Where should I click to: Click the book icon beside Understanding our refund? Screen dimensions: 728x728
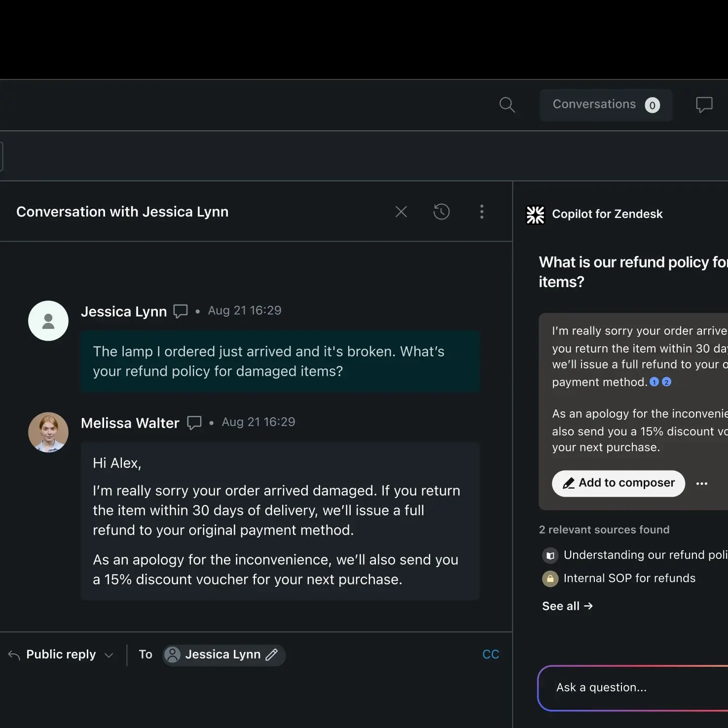click(x=550, y=555)
